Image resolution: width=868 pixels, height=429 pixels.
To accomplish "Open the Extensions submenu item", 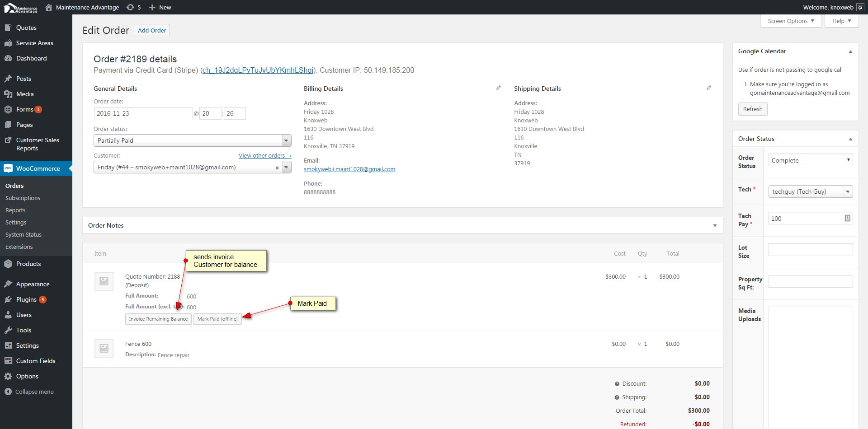I will 19,247.
